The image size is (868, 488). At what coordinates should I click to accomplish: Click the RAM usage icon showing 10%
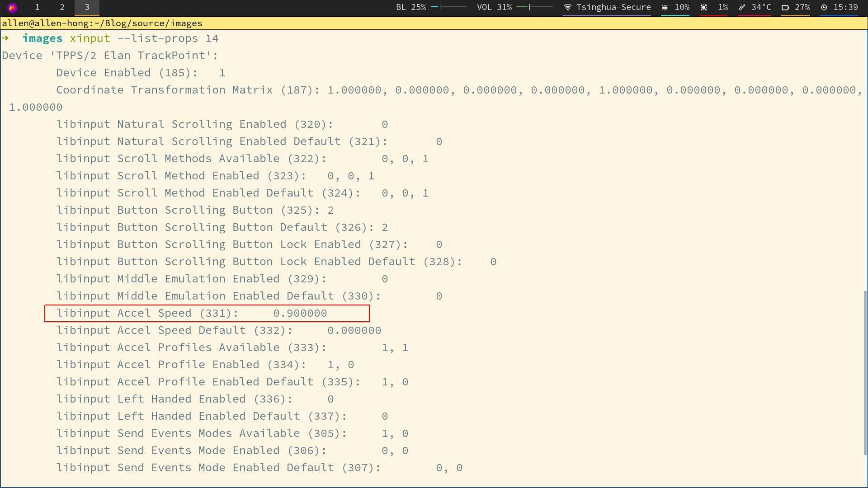pos(665,8)
